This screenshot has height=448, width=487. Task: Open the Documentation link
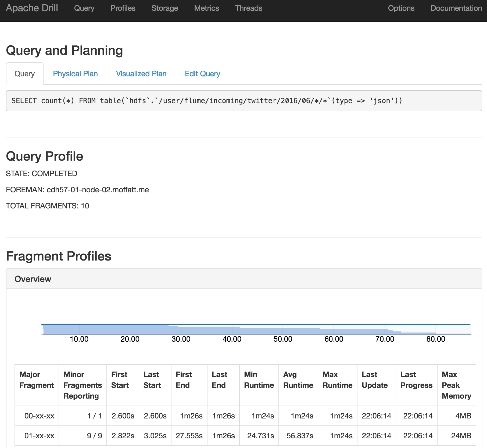[456, 8]
